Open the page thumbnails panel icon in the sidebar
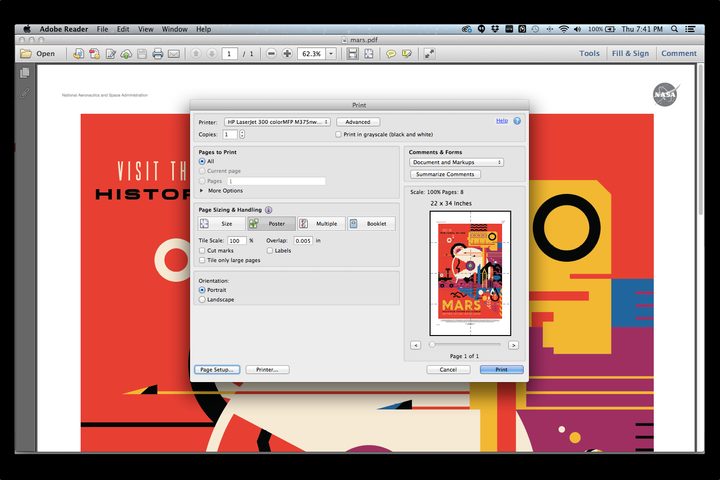Screen dimensions: 720x480 25,73
